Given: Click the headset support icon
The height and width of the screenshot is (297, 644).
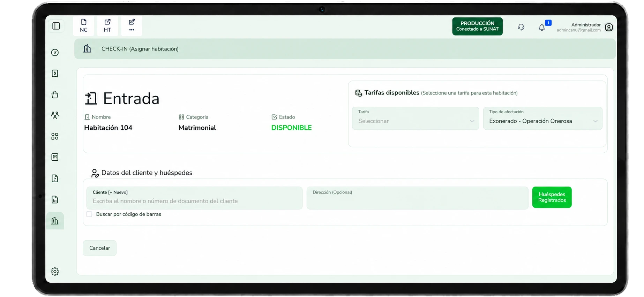Looking at the screenshot, I should click(521, 27).
